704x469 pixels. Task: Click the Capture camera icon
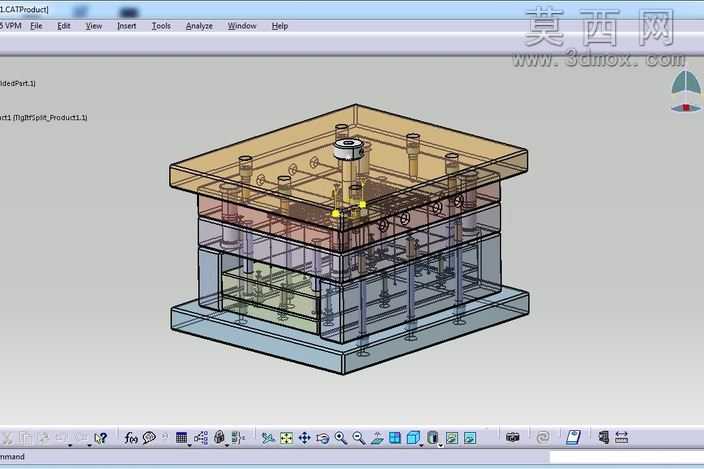[513, 437]
